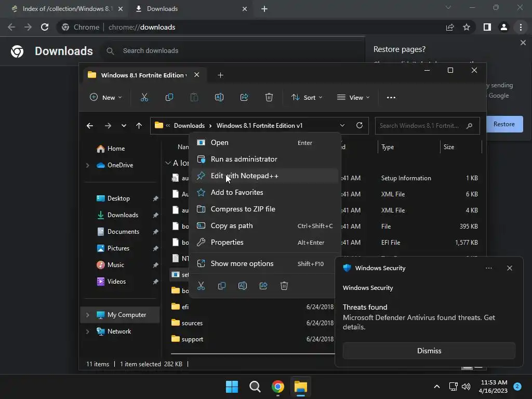
Task: Open Windows Security notification options ellipsis
Action: coord(488,268)
